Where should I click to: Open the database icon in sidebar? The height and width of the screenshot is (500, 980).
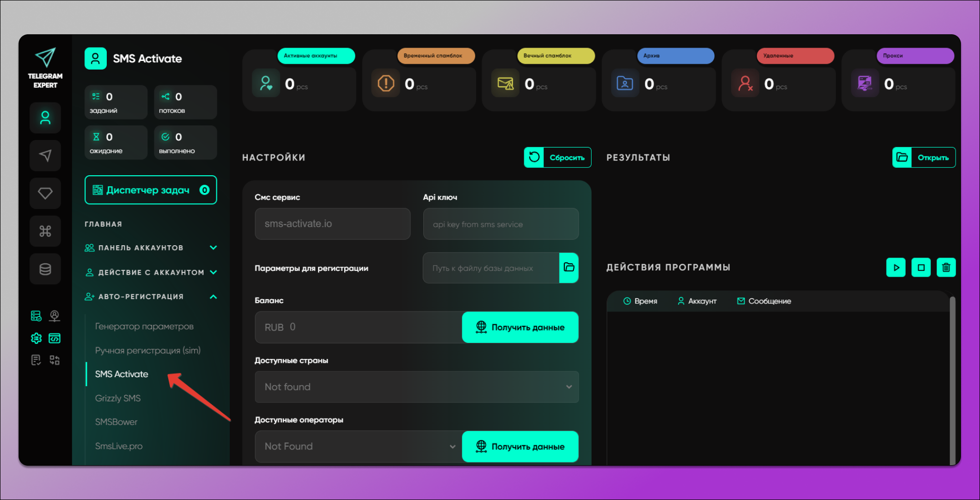pyautogui.click(x=45, y=269)
